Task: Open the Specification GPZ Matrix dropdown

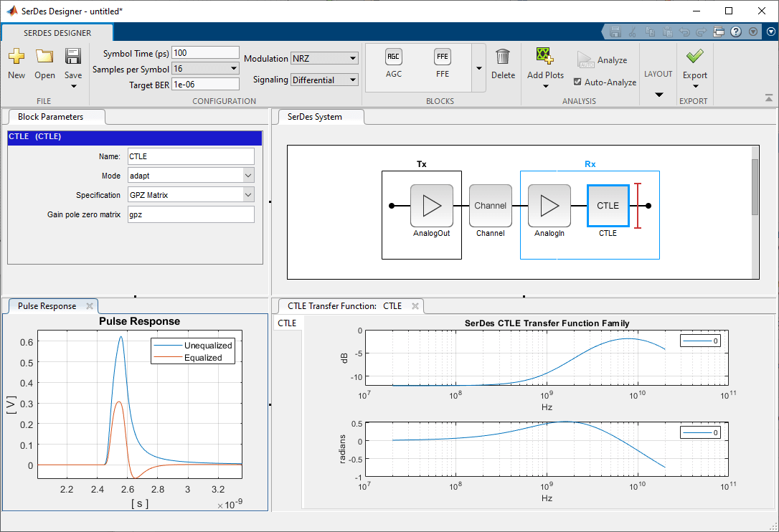Action: 191,195
